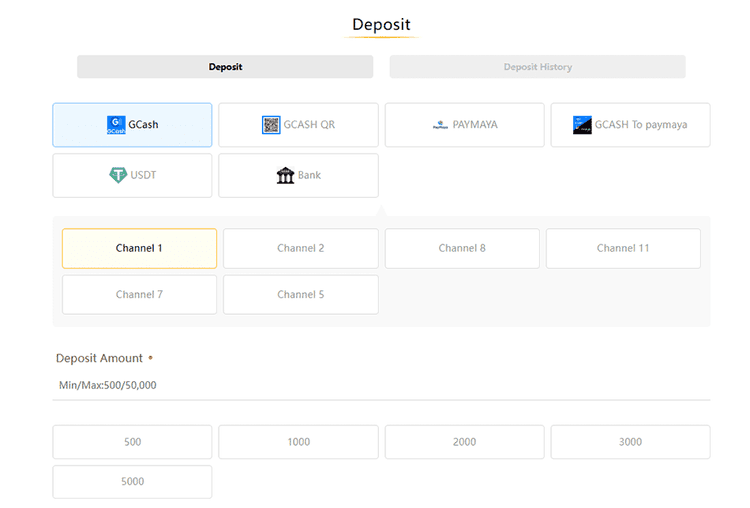Pick Channel 8 option

pyautogui.click(x=462, y=248)
